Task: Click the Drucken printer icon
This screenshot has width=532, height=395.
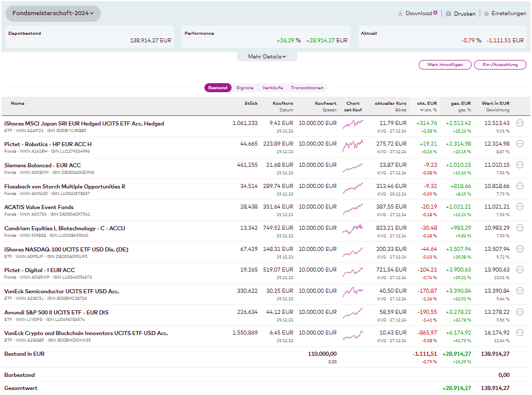Action: click(x=448, y=14)
